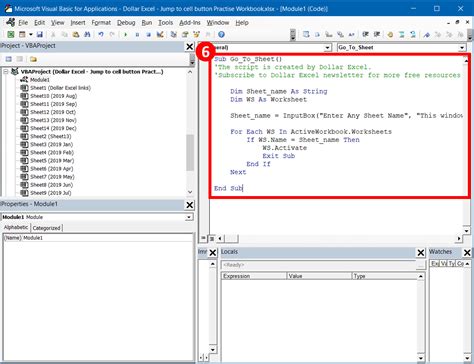Click the Complete Word edit toolbar icon
Screen dimensions: 474x364
point(351,34)
